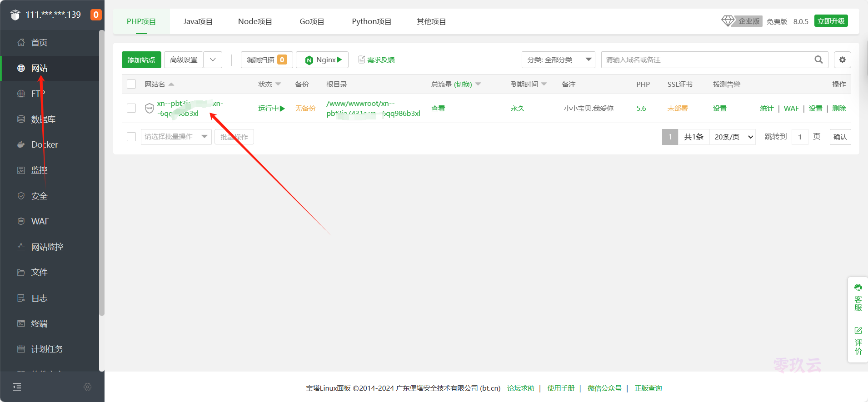The image size is (868, 402).
Task: Sort by 网站名 column arrow
Action: click(x=171, y=84)
